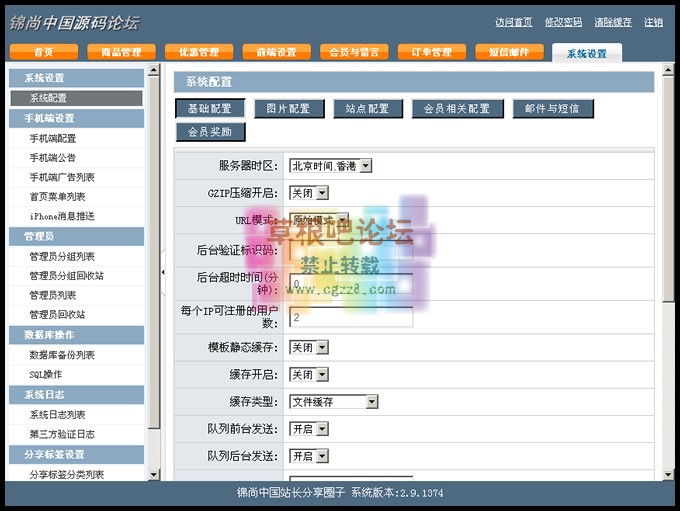This screenshot has height=511, width=680.
Task: Click the 系统日志 sidebar group header
Action: coord(76,395)
